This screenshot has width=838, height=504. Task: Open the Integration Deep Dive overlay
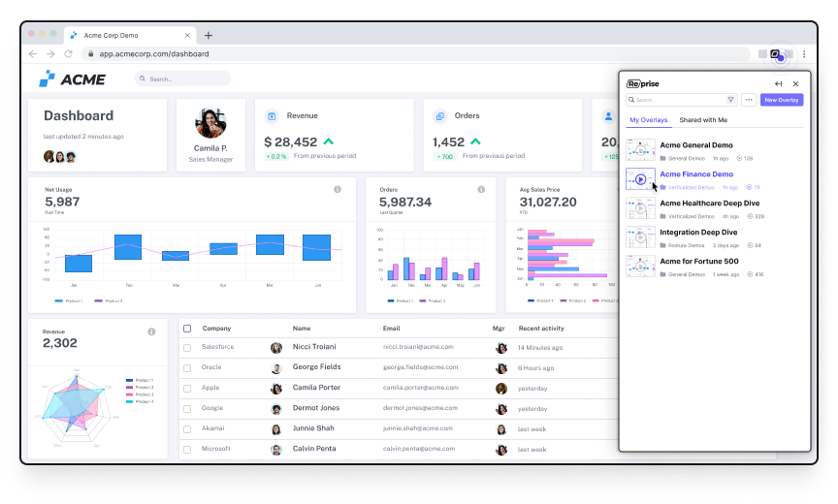point(698,233)
